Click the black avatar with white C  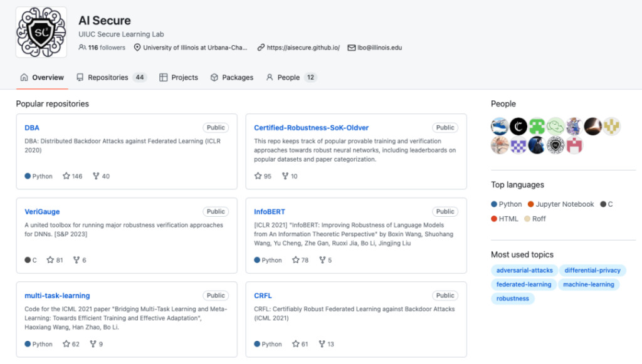click(518, 127)
